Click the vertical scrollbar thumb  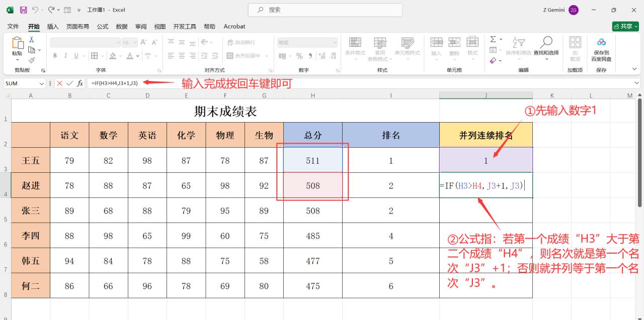coord(640,153)
